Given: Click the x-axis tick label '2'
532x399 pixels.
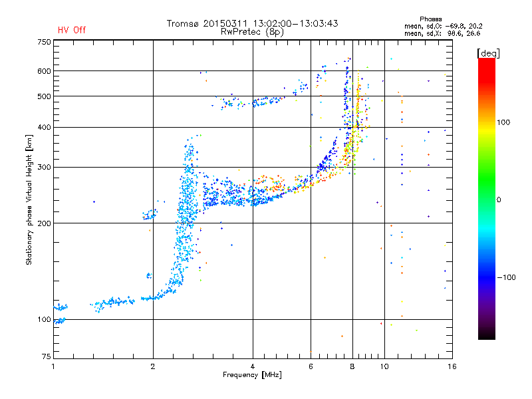Looking at the screenshot, I should click(x=153, y=366).
